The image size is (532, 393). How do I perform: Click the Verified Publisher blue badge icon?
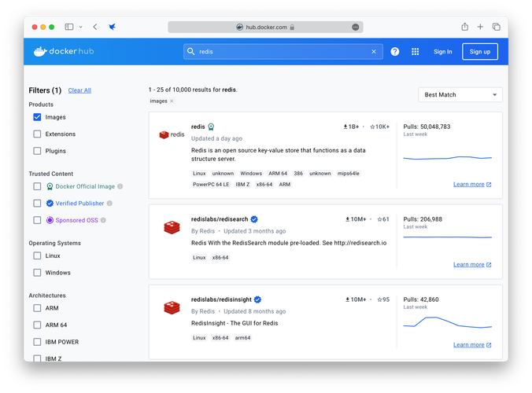pos(50,204)
